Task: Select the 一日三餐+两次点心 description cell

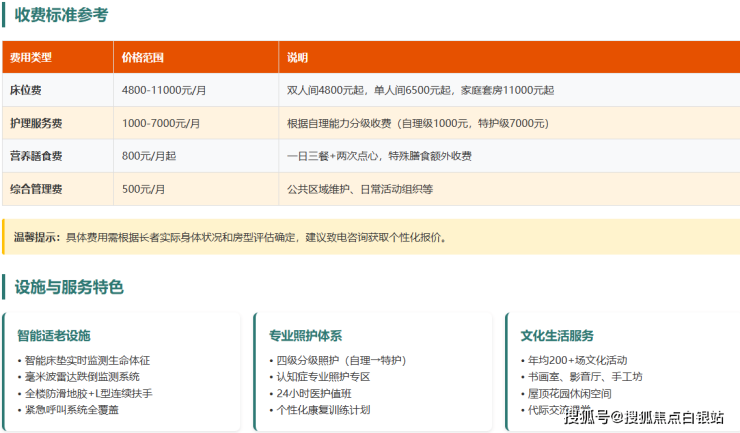Action: (x=379, y=156)
